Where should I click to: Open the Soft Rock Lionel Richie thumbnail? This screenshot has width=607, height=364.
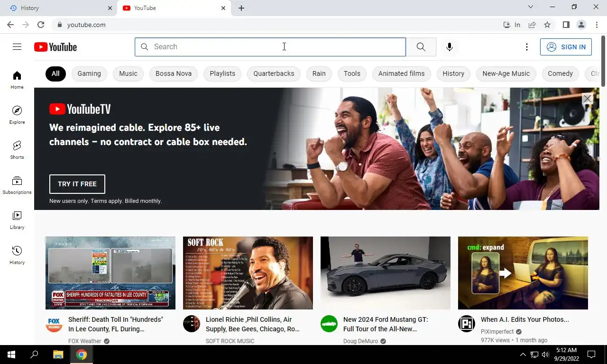tap(248, 273)
